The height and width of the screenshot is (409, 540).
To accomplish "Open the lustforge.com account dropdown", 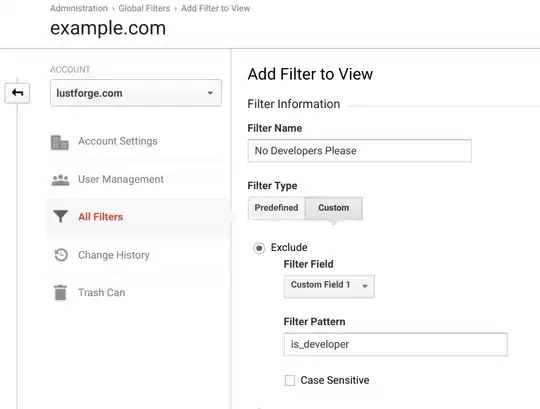I will (136, 93).
